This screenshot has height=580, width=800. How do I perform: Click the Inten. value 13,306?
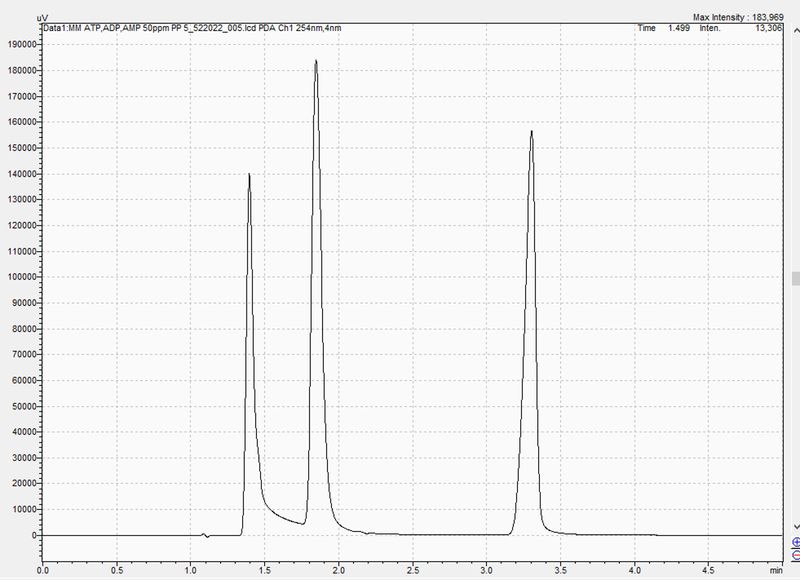point(768,28)
